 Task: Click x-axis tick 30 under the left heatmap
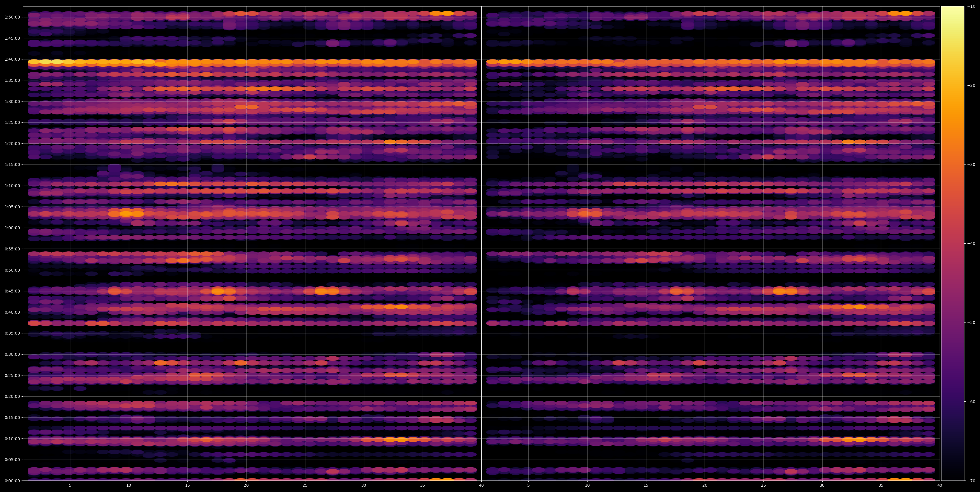point(364,486)
